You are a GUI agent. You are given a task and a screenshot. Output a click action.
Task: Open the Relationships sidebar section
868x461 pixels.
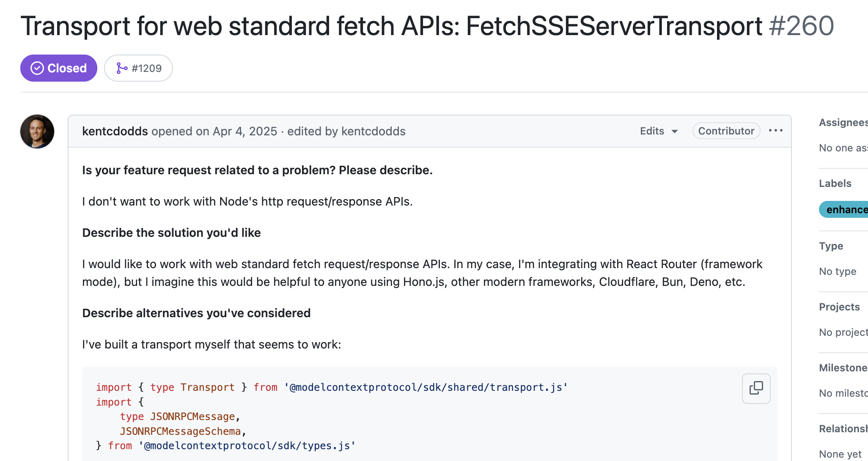point(843,429)
